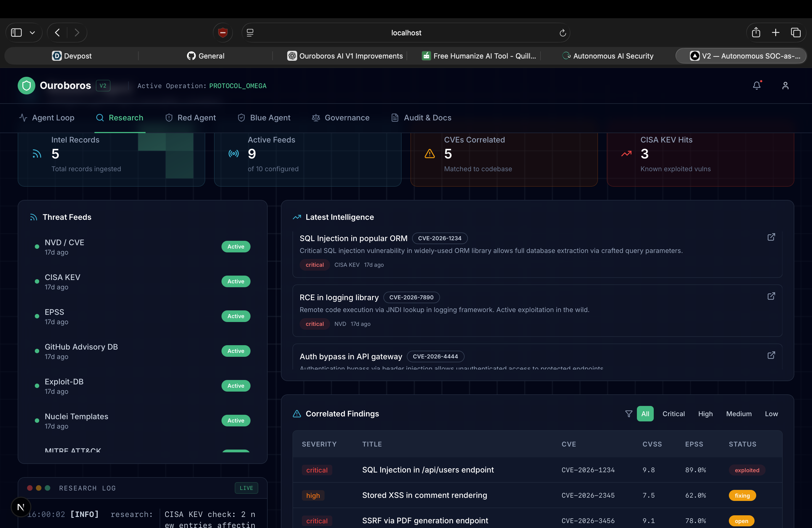The image size is (812, 528).
Task: Select the Critical severity filter
Action: [x=673, y=414]
